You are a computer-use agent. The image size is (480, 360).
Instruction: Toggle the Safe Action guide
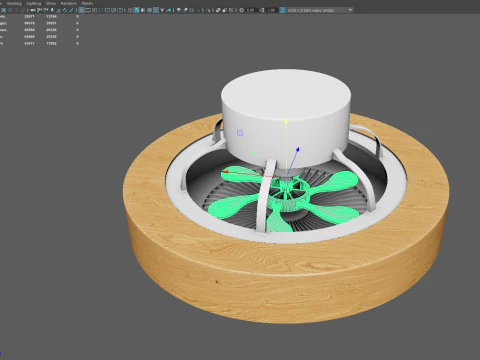click(113, 10)
